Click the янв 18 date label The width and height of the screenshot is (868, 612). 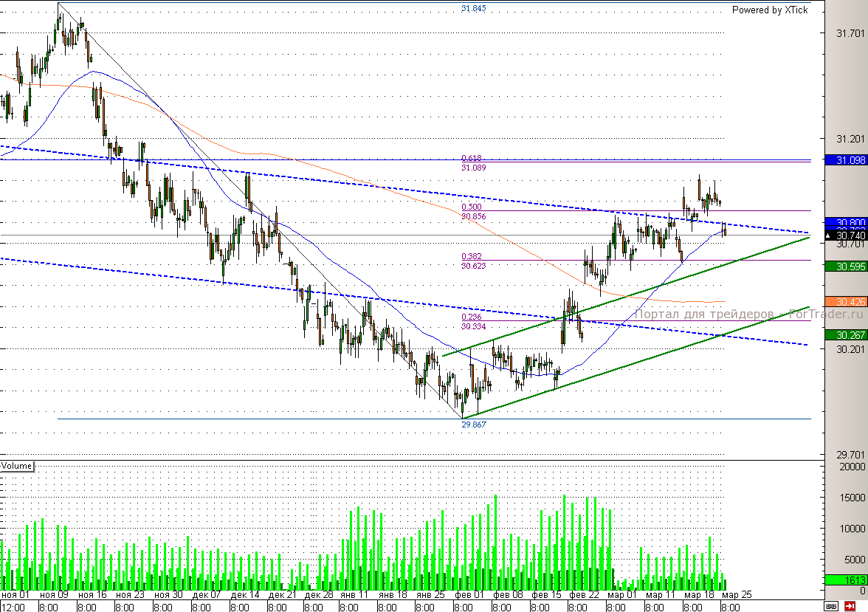393,595
